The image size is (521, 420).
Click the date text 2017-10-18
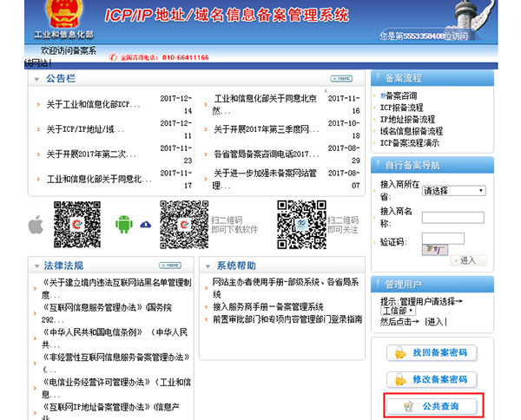tap(344, 129)
